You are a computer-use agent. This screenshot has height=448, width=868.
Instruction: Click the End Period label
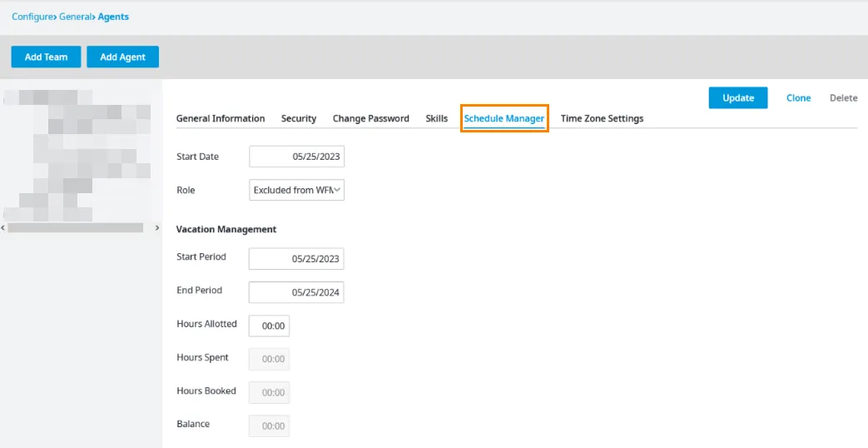coord(199,290)
